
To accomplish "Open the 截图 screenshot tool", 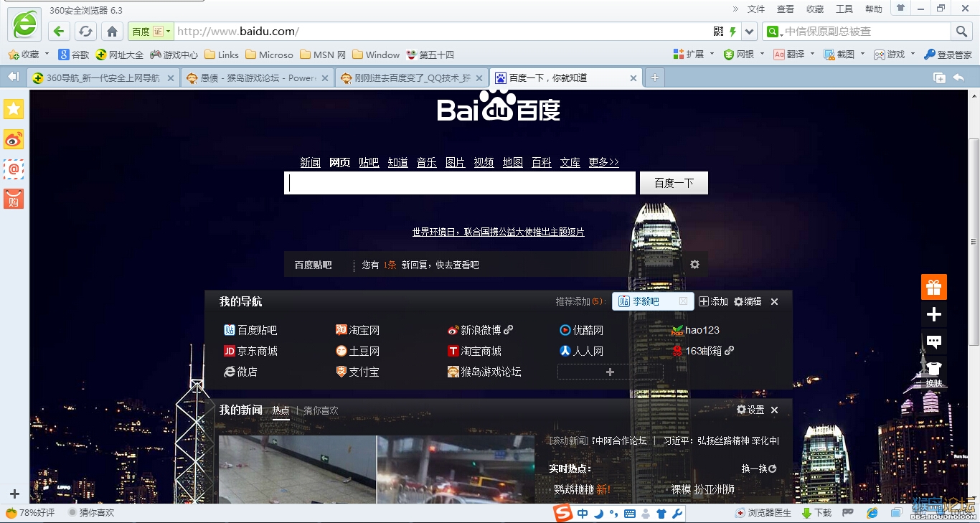I will pyautogui.click(x=839, y=55).
